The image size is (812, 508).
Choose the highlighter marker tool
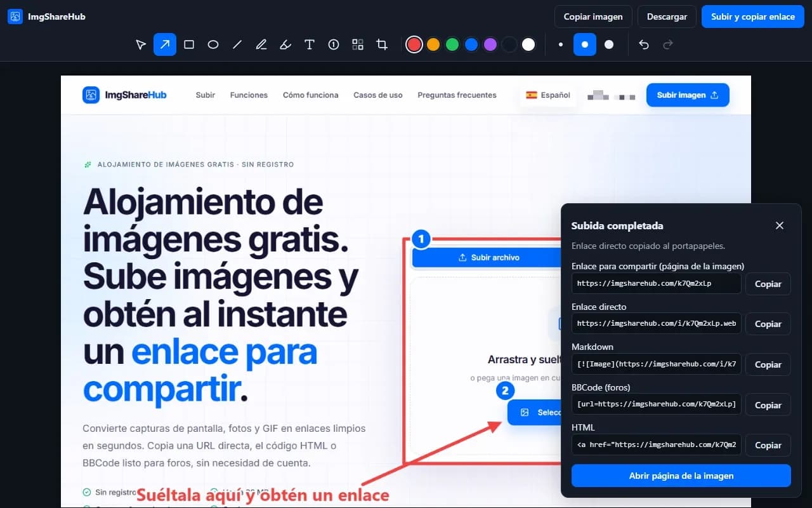tap(285, 44)
